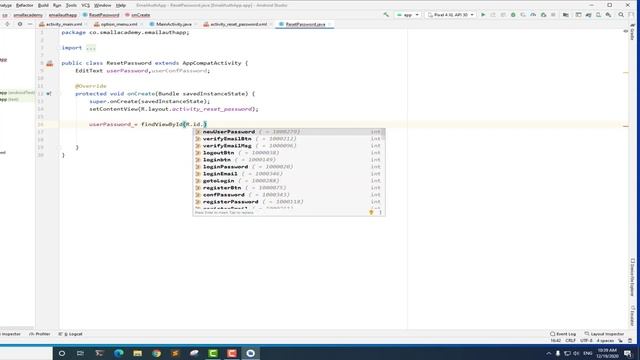The height and width of the screenshot is (360, 640).
Task: Click the Debug app bug icon
Action: [513, 15]
